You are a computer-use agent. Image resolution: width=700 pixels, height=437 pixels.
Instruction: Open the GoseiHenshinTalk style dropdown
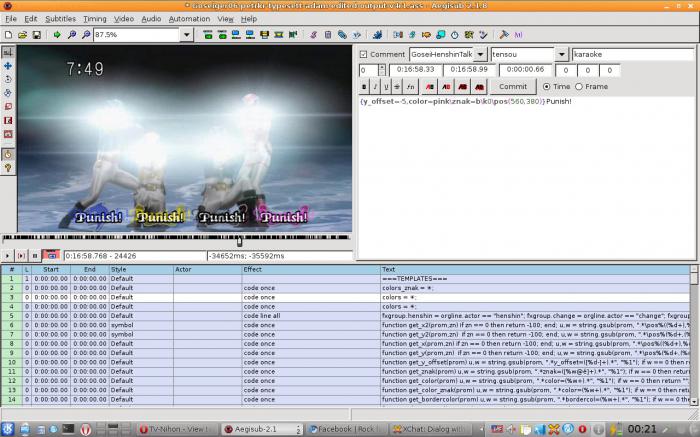click(480, 54)
